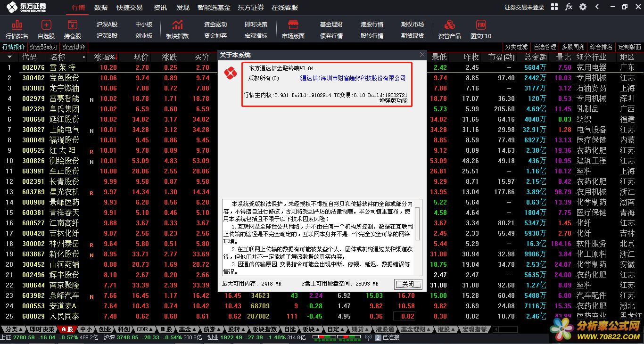The image size is (644, 344).
Task: Expand the 自定 bottom tab menu
Action: pyautogui.click(x=336, y=329)
